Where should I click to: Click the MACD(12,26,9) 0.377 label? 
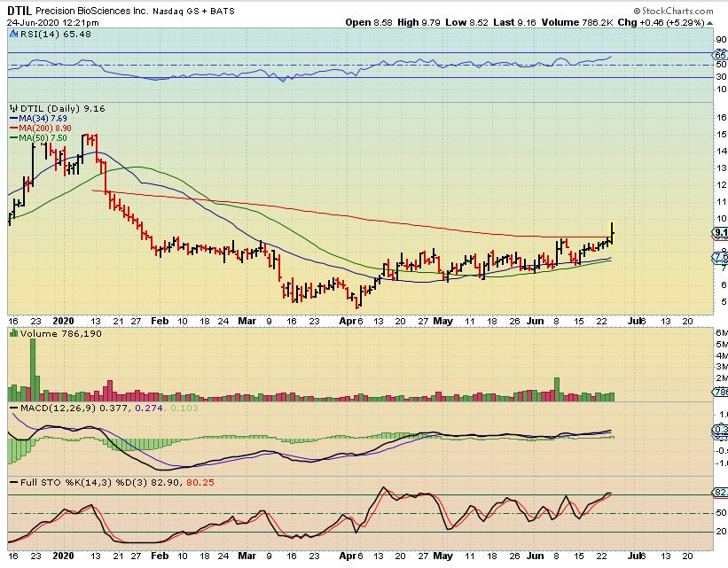(x=75, y=408)
